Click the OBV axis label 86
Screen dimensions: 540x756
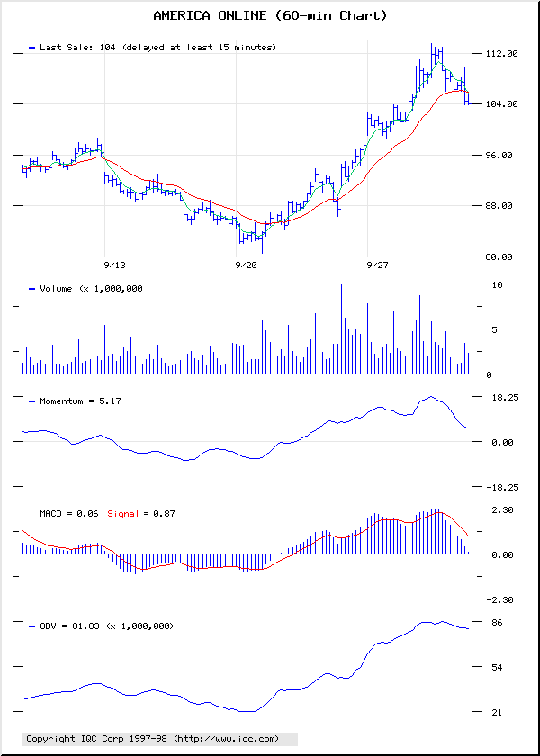(x=497, y=622)
